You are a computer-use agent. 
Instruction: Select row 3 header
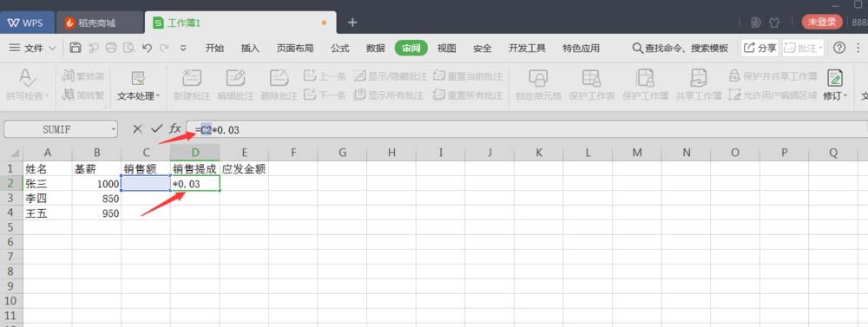(x=11, y=198)
